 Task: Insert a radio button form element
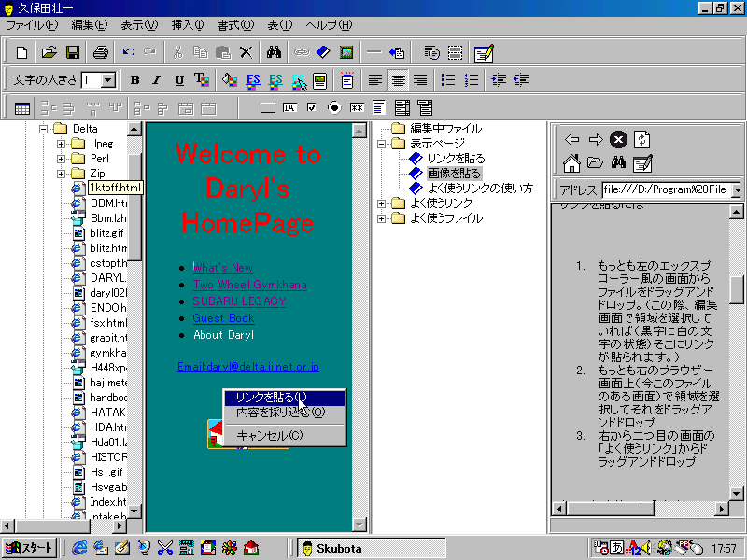click(x=334, y=108)
